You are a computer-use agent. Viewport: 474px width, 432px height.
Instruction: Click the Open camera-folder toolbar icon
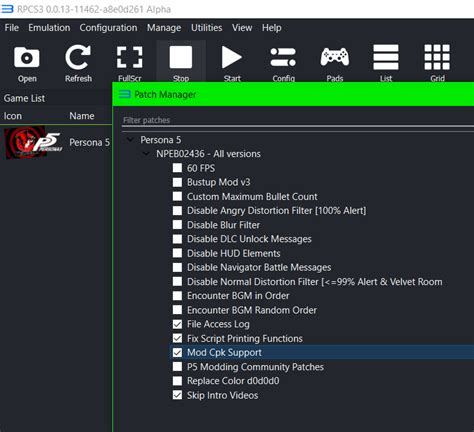click(x=27, y=57)
